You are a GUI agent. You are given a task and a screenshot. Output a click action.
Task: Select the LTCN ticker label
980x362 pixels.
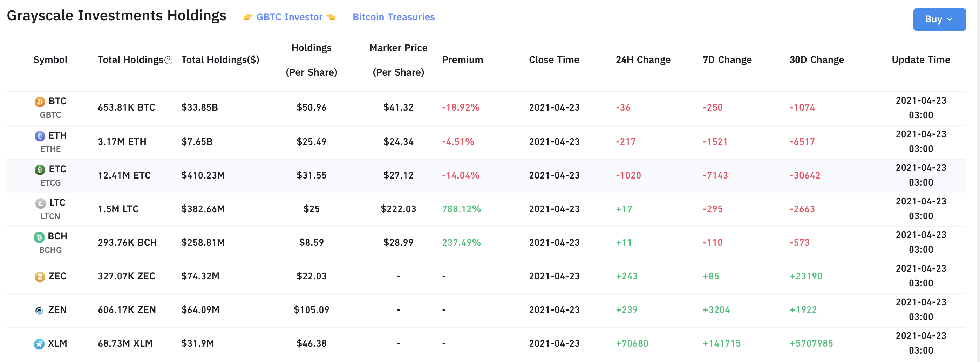click(50, 216)
